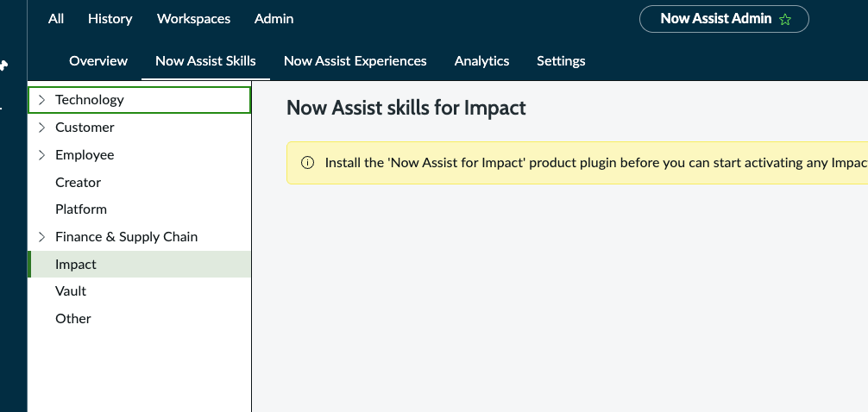Open the Admin menu
868x412 pixels.
274,19
